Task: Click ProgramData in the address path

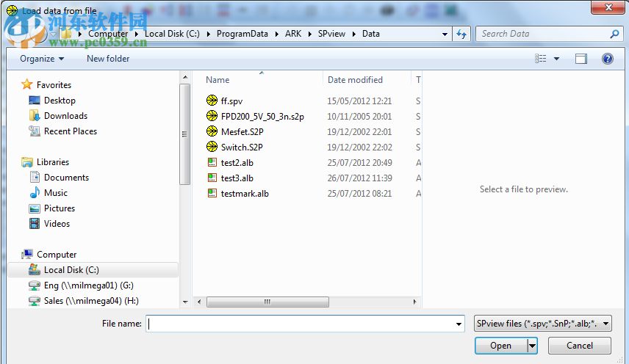Action: (242, 34)
